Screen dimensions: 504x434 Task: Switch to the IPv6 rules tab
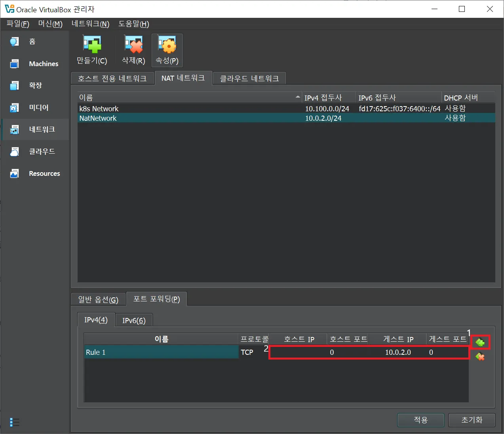[x=134, y=320]
